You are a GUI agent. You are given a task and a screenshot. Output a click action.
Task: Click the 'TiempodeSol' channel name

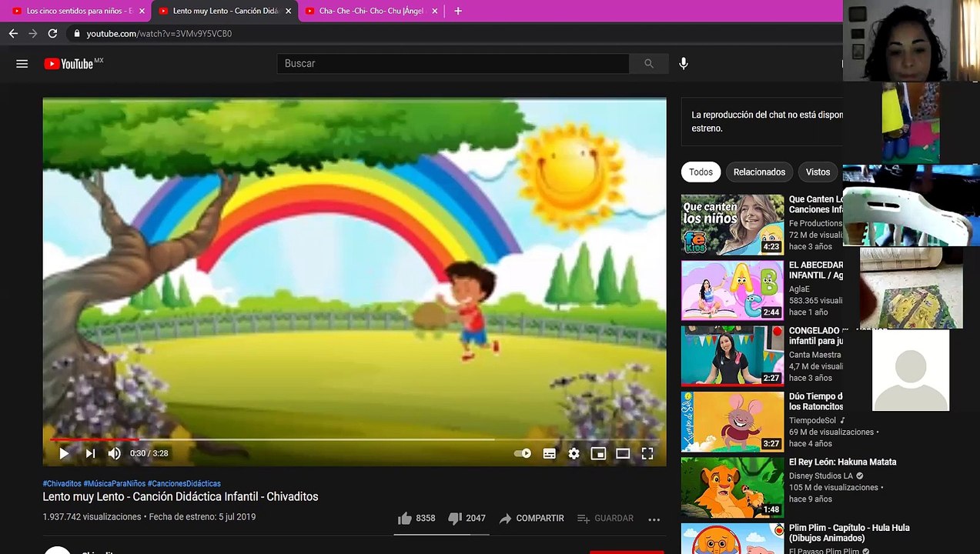(x=812, y=421)
